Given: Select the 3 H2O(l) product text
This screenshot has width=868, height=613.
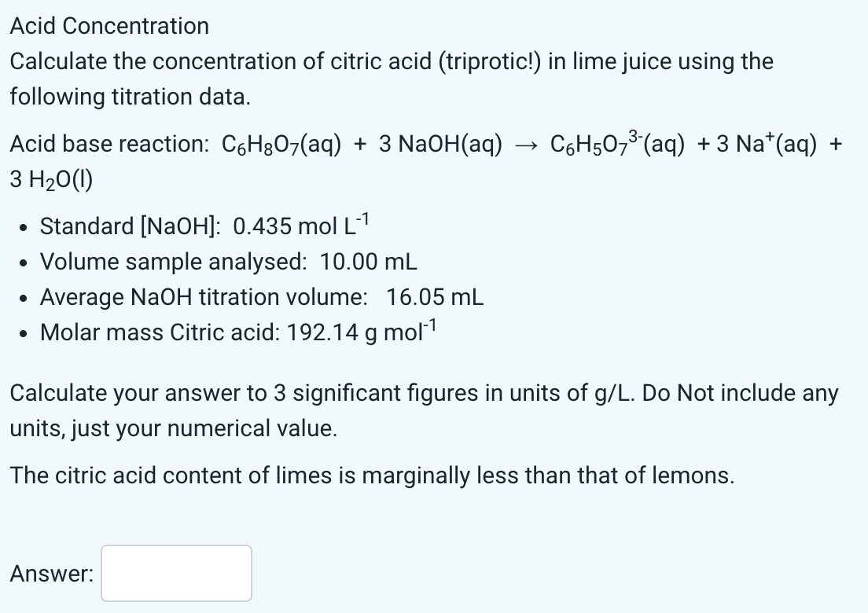Looking at the screenshot, I should [x=50, y=179].
